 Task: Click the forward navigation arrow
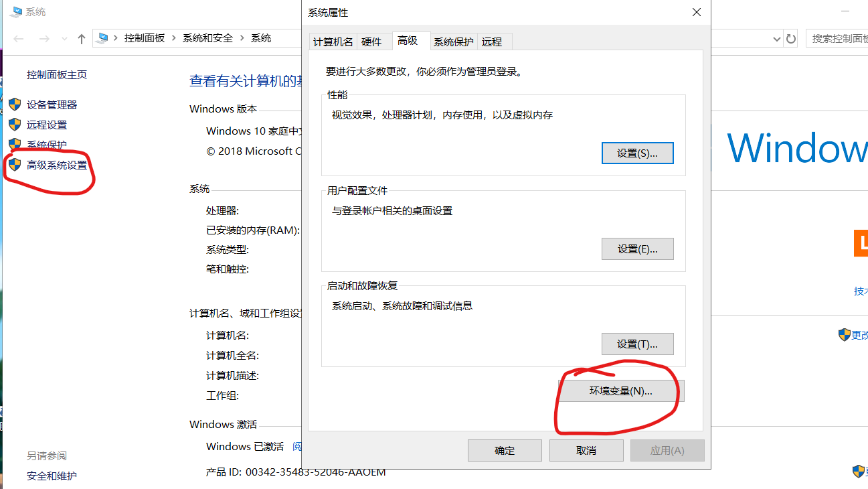[43, 38]
